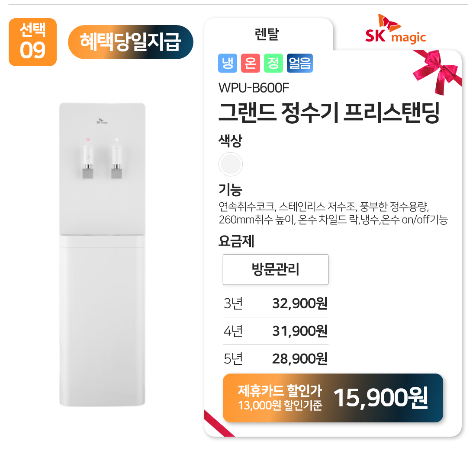Click the navy 얼음 ice badge

click(x=299, y=64)
